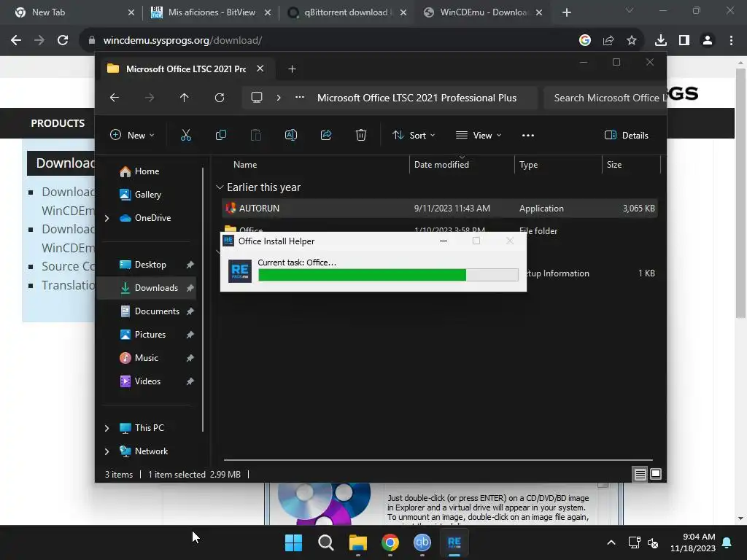Viewport: 747px width, 560px height.
Task: Click the address bar path chevron
Action: (279, 98)
